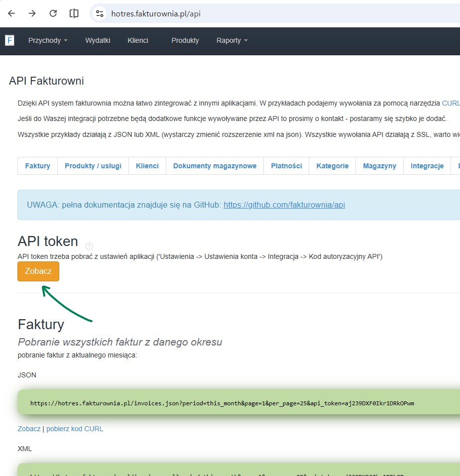
Task: Open the GitHub fakturownia/api link
Action: pos(284,205)
